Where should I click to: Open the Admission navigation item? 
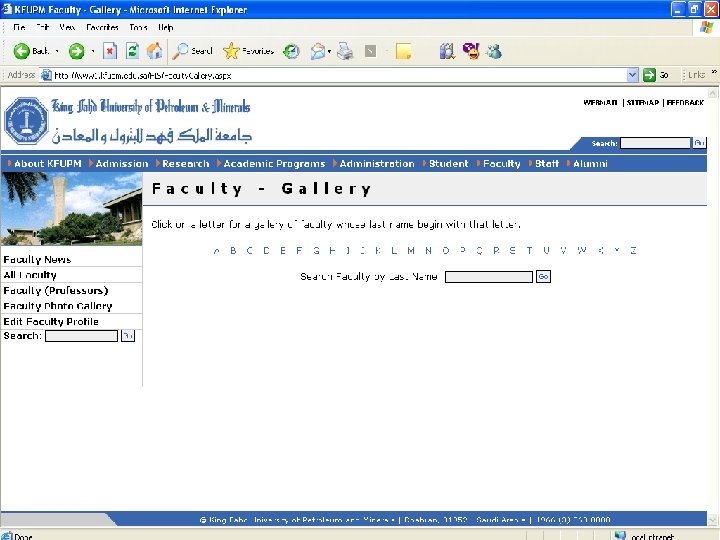pos(122,163)
